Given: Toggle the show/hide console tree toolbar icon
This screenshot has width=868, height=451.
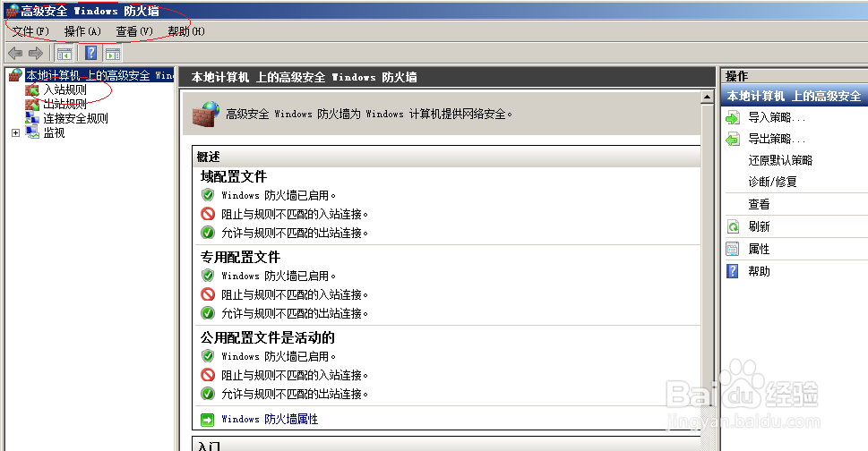Looking at the screenshot, I should 64,54.
